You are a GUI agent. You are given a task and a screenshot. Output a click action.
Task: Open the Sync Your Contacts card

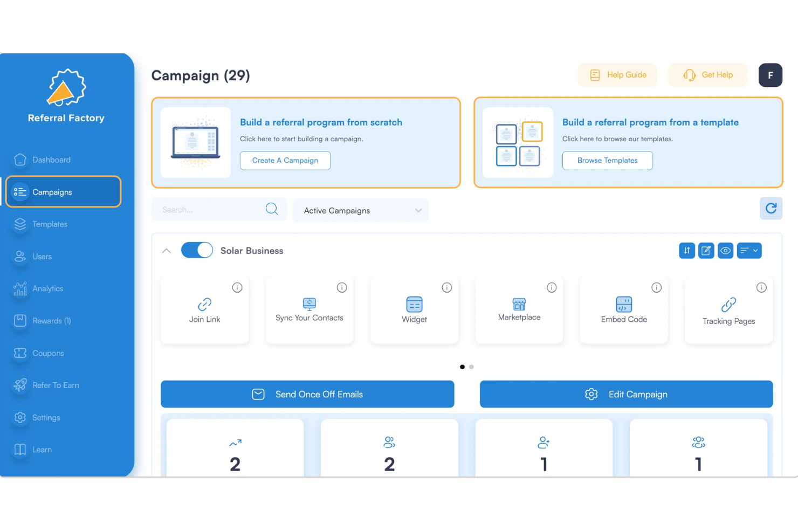click(309, 310)
